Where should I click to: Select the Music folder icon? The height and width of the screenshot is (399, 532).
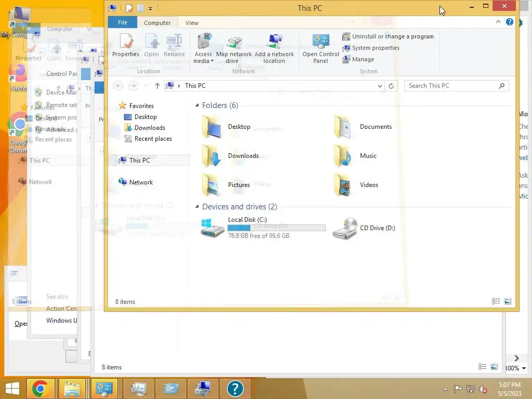pyautogui.click(x=343, y=156)
